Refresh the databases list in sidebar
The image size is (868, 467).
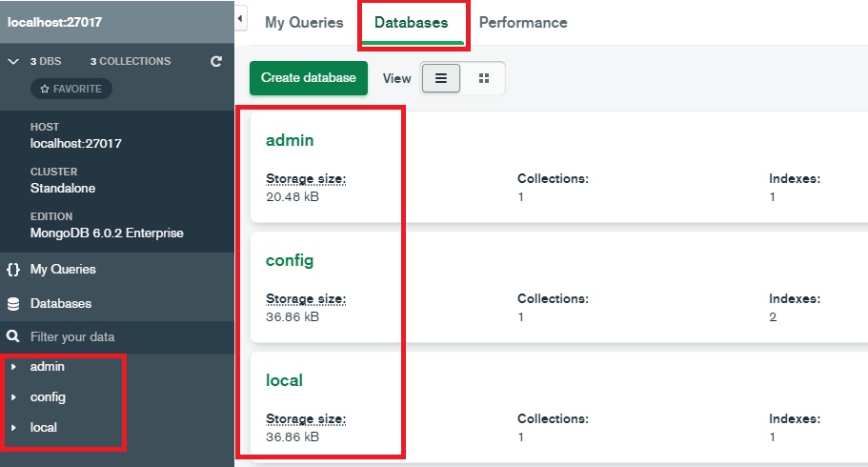coord(216,62)
